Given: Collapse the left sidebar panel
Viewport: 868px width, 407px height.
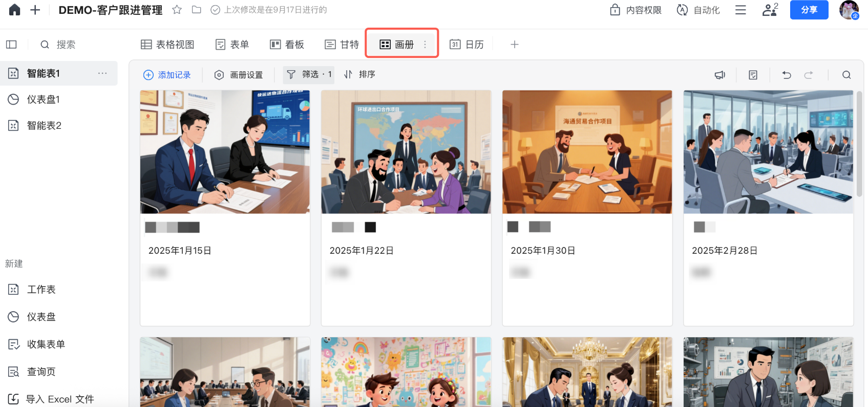Looking at the screenshot, I should click(11, 45).
